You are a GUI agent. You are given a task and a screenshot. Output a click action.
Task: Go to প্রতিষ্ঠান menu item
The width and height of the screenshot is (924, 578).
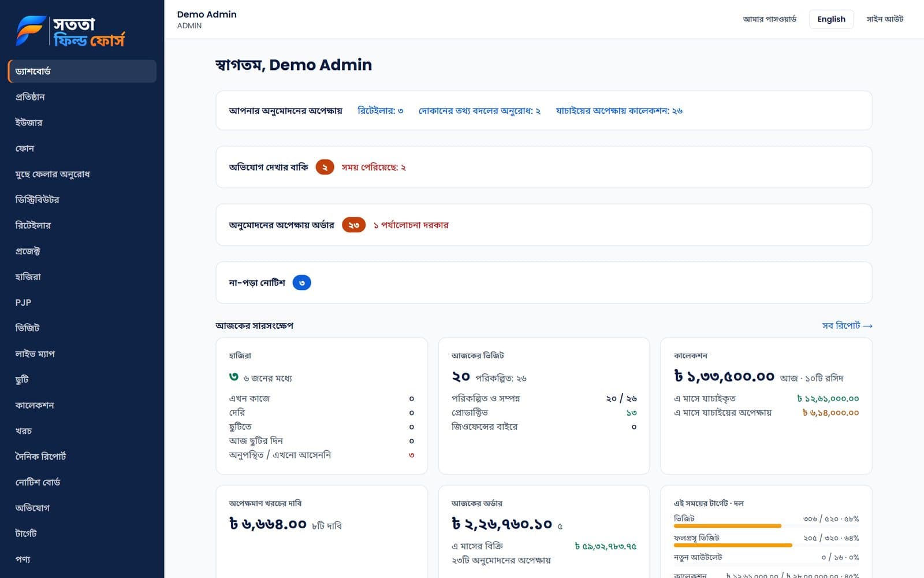(82, 97)
